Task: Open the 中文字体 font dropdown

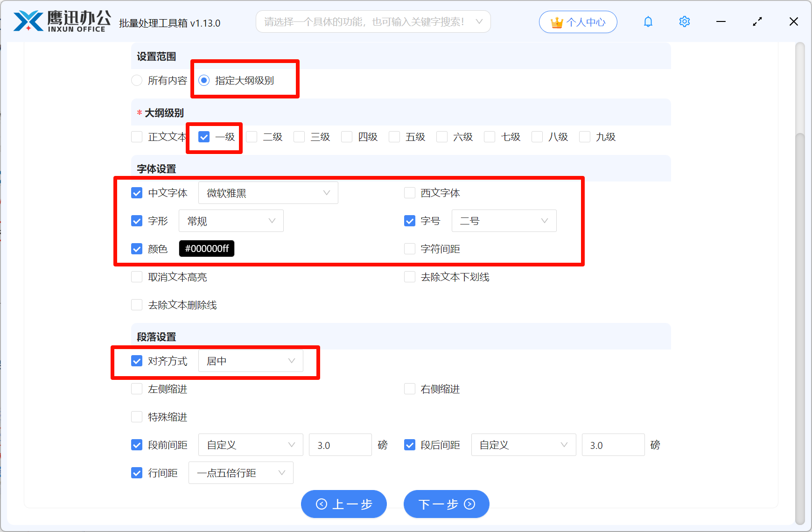Action: [268, 192]
